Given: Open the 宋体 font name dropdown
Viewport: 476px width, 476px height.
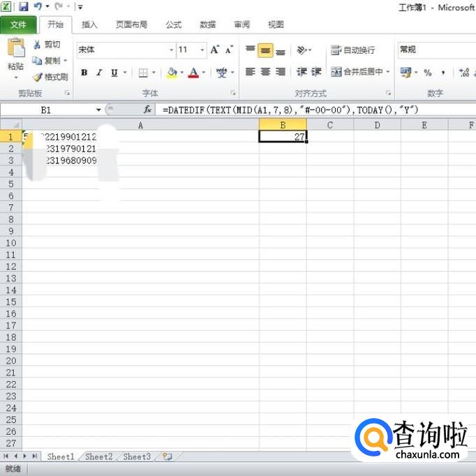Looking at the screenshot, I should click(x=172, y=50).
